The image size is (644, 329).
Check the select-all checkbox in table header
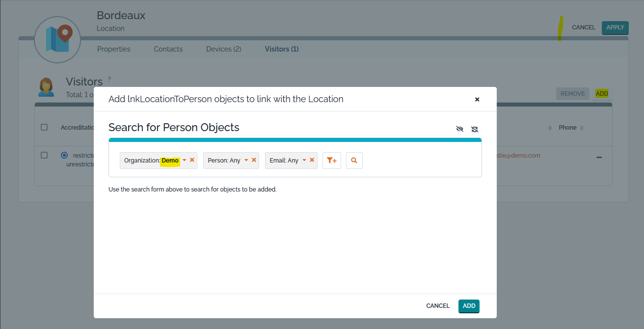pos(44,127)
